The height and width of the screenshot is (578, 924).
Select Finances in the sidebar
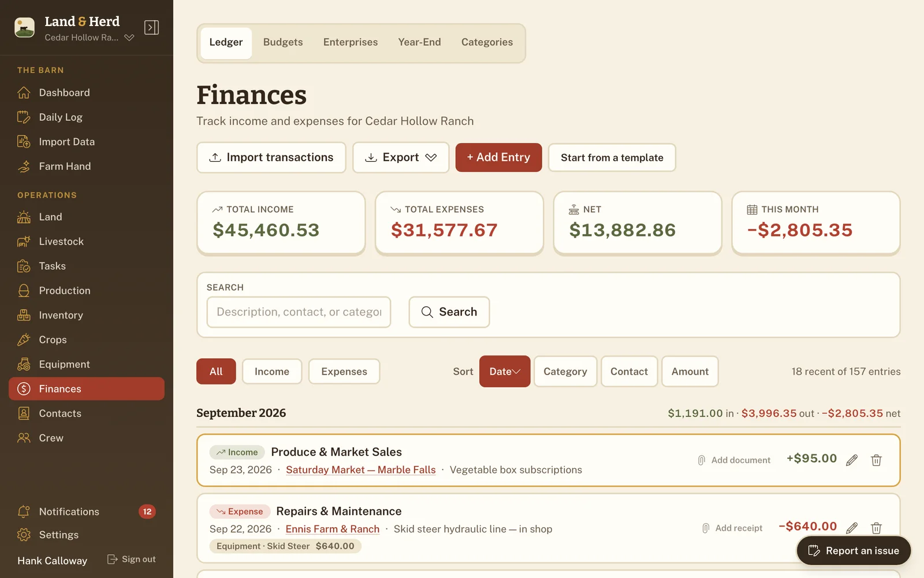pos(87,389)
